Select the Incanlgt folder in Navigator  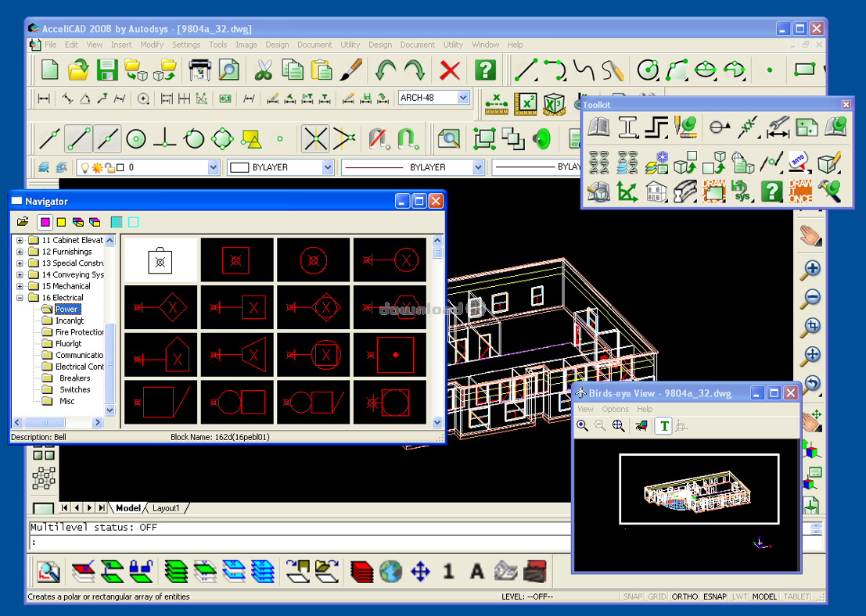coord(70,321)
